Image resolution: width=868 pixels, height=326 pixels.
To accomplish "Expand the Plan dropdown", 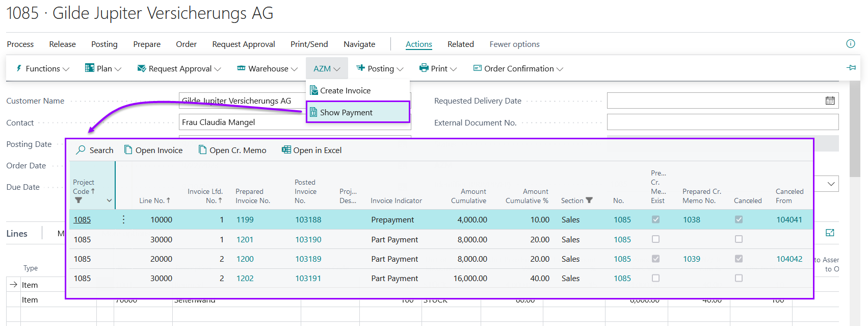I will (118, 69).
